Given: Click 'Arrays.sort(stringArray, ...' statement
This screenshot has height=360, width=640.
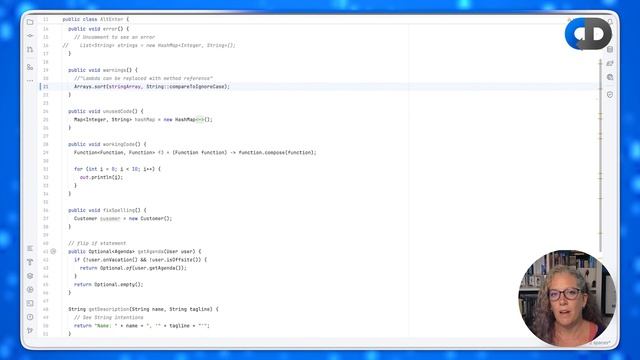Looking at the screenshot, I should click(x=152, y=87).
